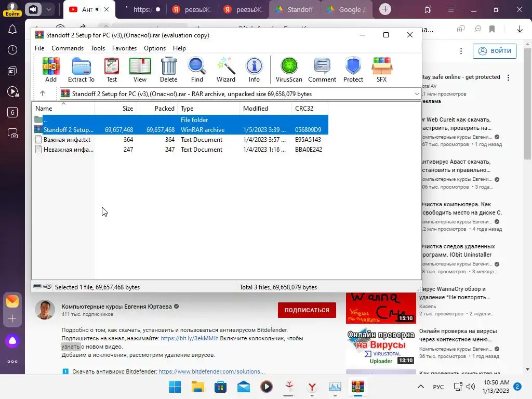Open YouTube three-dot settings menu
Screen dimensions: 532x399
(461, 51)
